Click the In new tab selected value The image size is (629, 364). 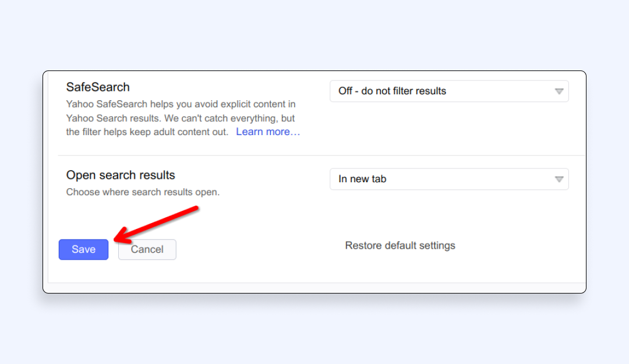tap(362, 179)
